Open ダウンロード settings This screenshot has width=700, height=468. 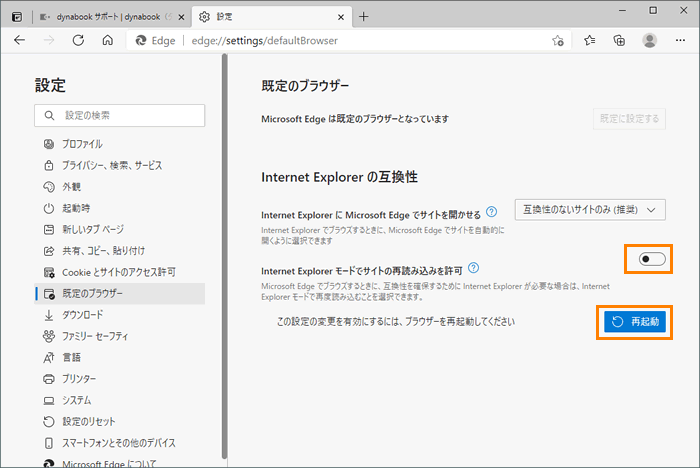click(x=120, y=315)
